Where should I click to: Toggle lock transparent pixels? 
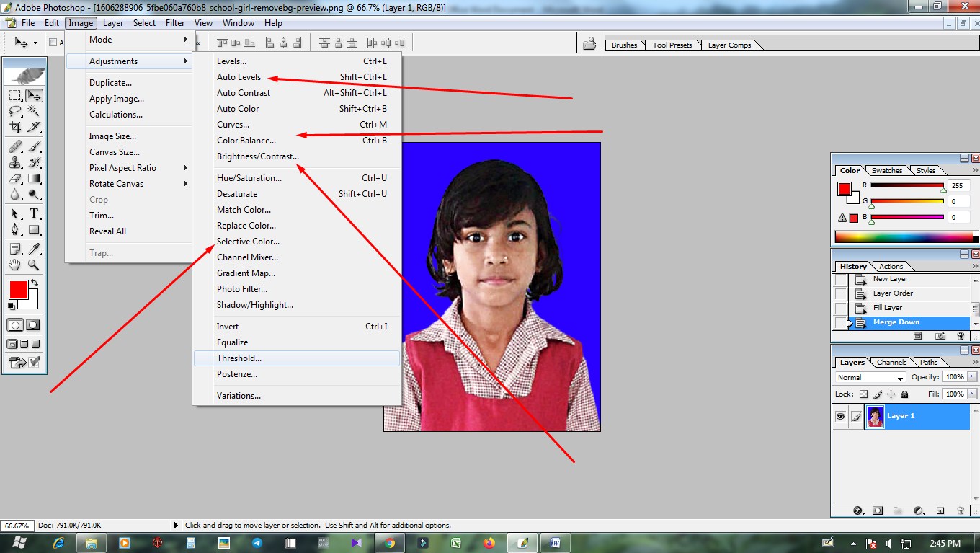click(863, 394)
